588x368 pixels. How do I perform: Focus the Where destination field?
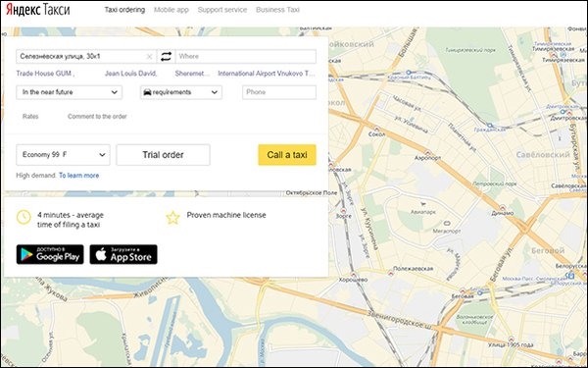click(x=246, y=57)
